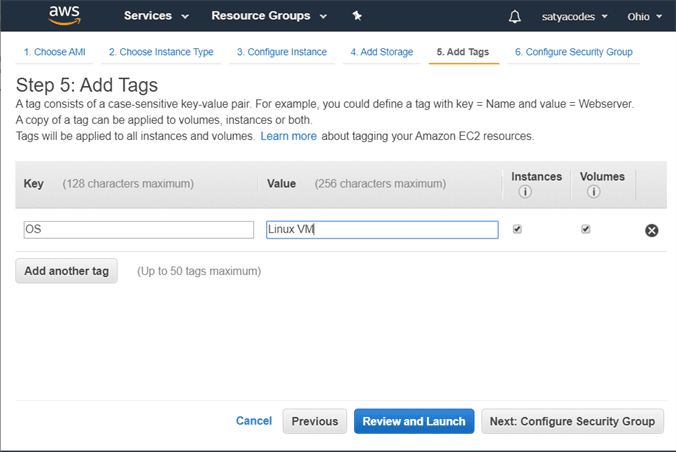Viewport: 676px width, 452px height.
Task: Follow the Learn more link
Action: coord(288,136)
